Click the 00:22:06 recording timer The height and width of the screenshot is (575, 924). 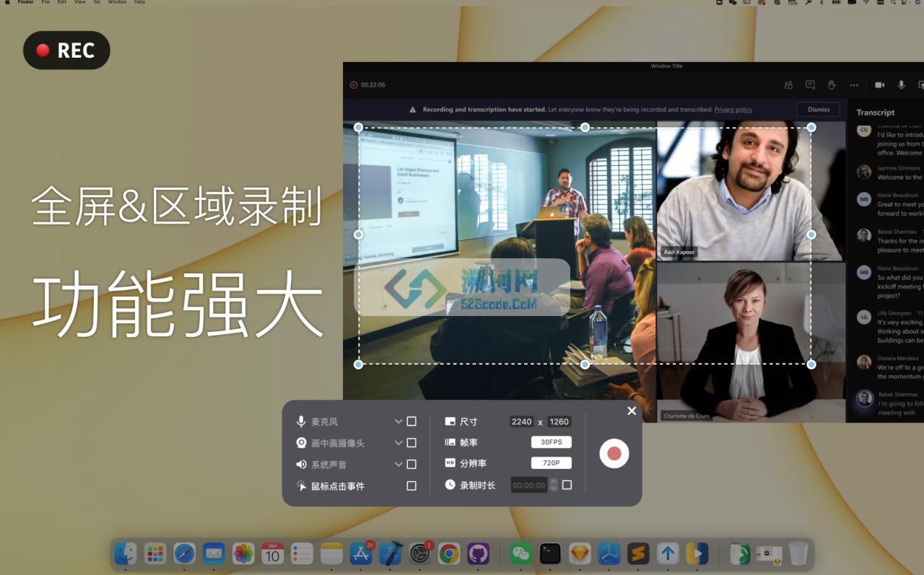[x=367, y=85]
